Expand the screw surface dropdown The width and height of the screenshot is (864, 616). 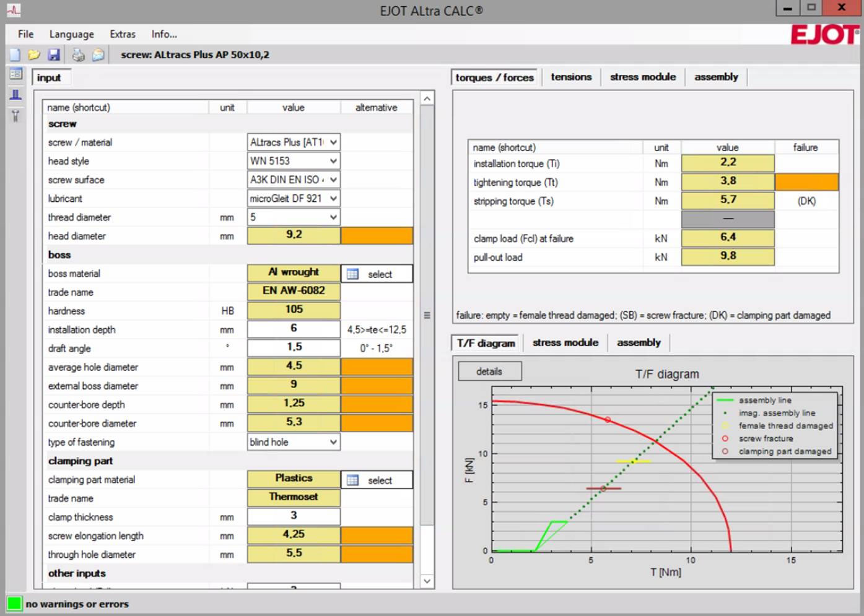[x=294, y=180]
